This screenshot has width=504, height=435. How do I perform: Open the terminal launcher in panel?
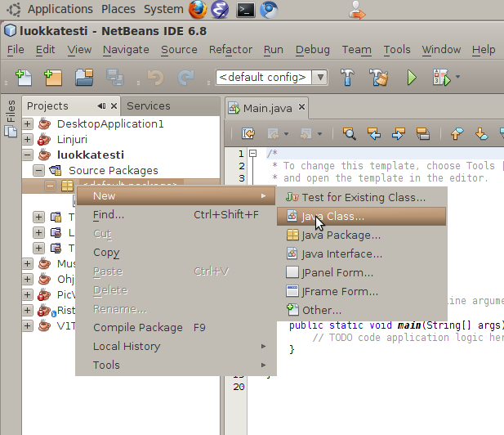[246, 10]
